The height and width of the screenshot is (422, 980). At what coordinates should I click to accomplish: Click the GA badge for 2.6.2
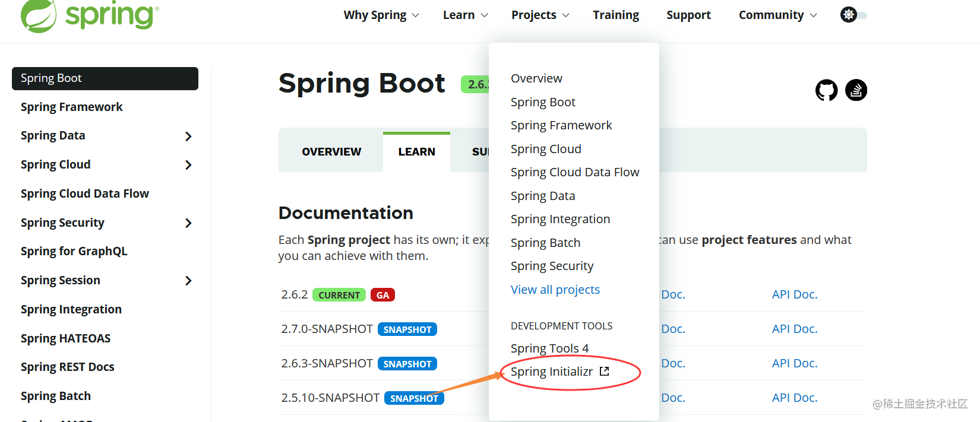pos(382,295)
